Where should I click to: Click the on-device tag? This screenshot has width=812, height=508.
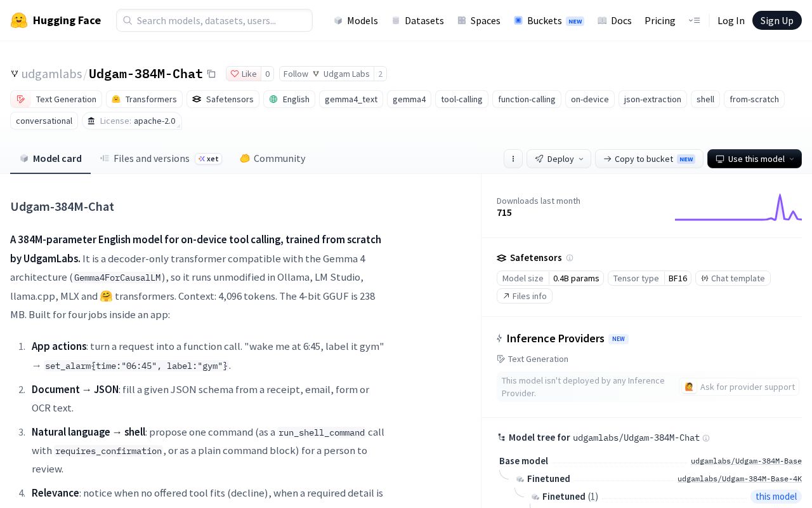(x=590, y=99)
